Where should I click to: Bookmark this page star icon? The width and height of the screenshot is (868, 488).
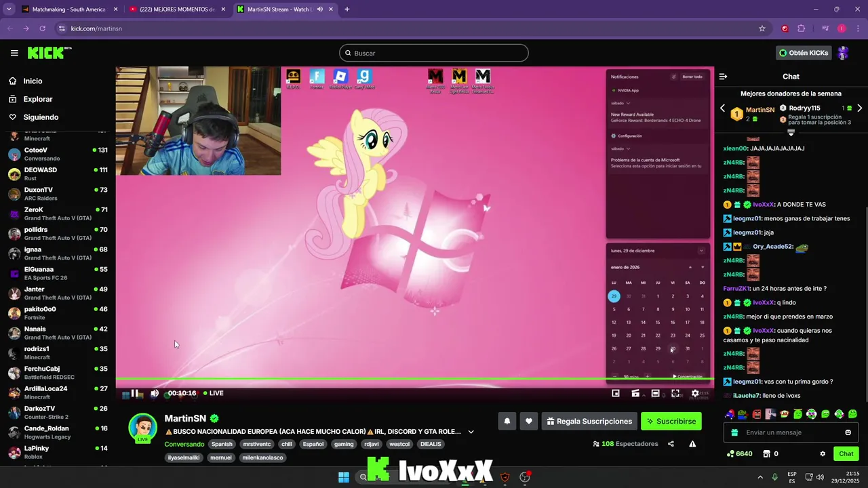pyautogui.click(x=762, y=28)
